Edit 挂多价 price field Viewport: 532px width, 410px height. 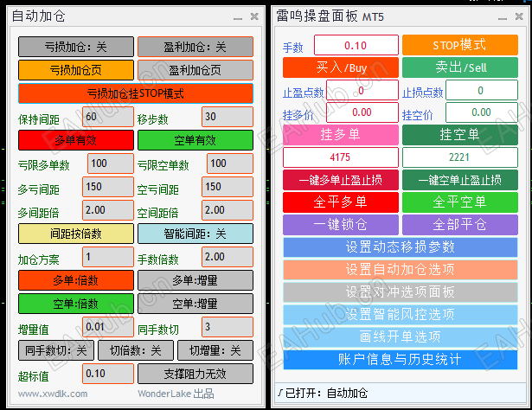click(x=362, y=112)
